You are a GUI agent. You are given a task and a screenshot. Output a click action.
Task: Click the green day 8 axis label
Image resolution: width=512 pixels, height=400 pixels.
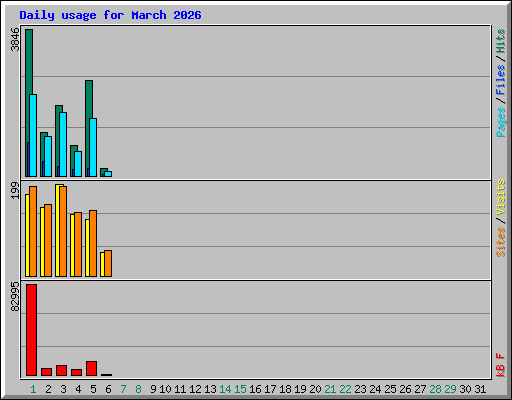[138, 389]
